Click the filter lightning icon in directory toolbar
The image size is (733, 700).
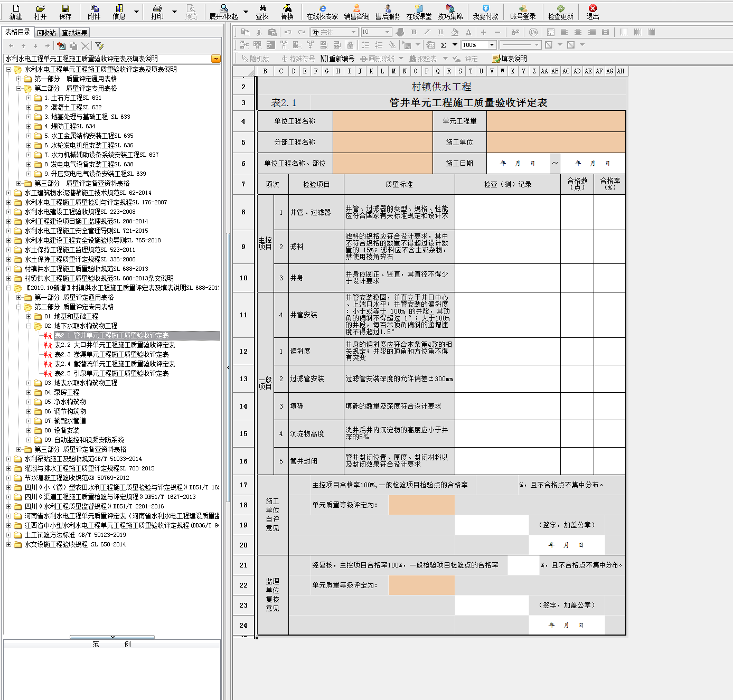pyautogui.click(x=99, y=46)
